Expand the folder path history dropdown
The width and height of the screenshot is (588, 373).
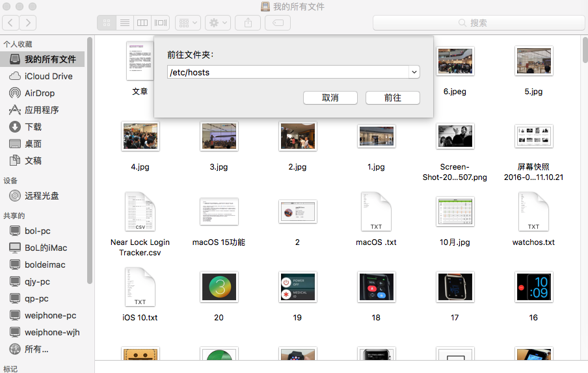click(x=414, y=72)
